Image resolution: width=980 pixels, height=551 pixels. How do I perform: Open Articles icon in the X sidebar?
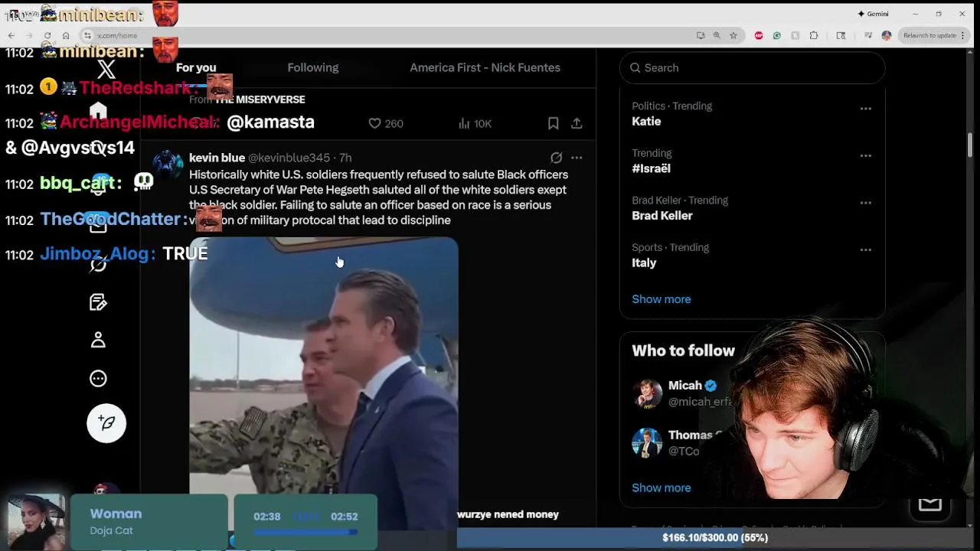tap(98, 302)
